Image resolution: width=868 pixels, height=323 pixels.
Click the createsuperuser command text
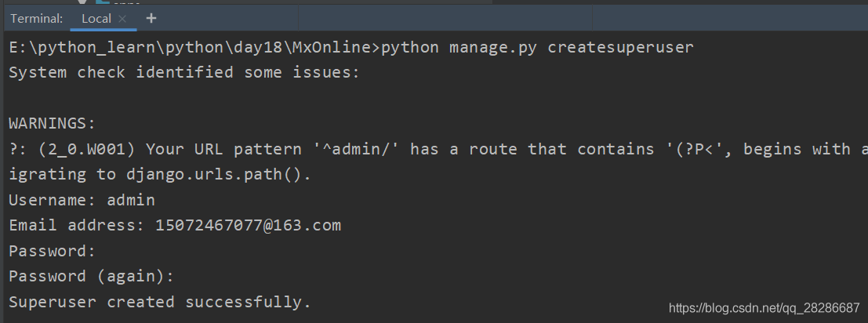(620, 48)
